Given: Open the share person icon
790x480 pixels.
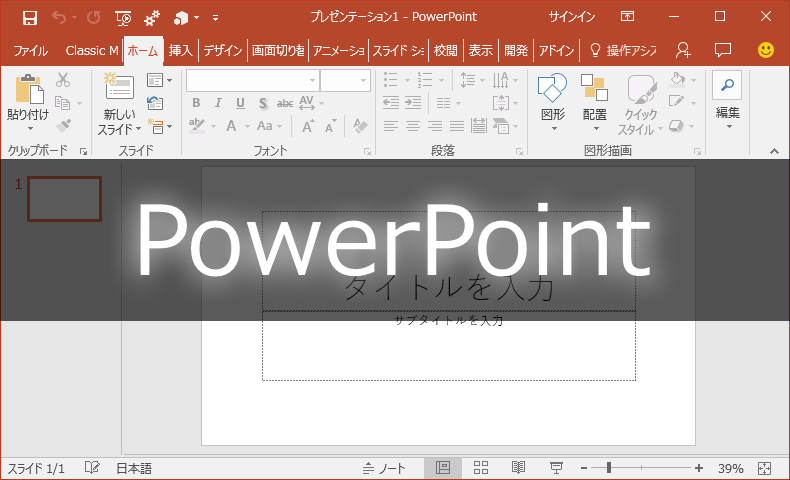Looking at the screenshot, I should 683,50.
